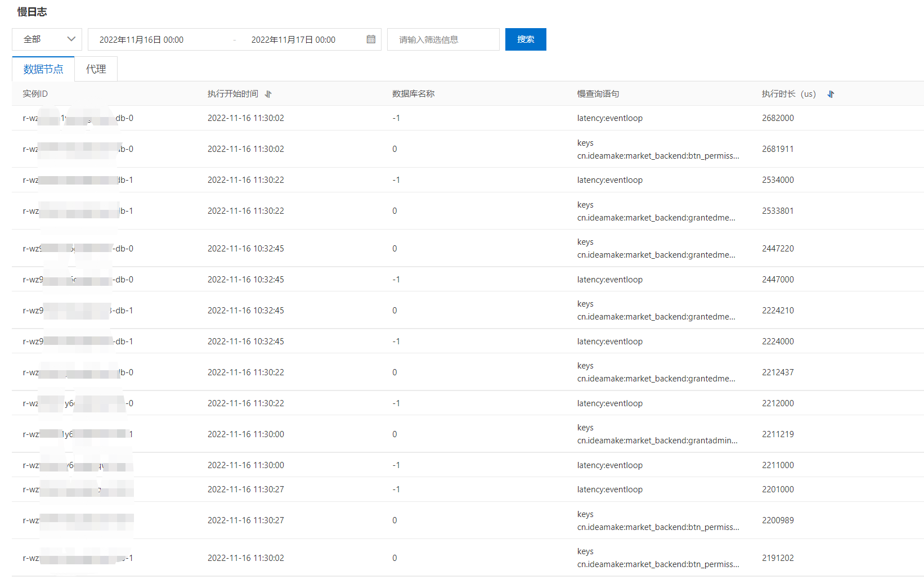The height and width of the screenshot is (584, 924).
Task: Select duration value 2533801
Action: click(x=778, y=211)
